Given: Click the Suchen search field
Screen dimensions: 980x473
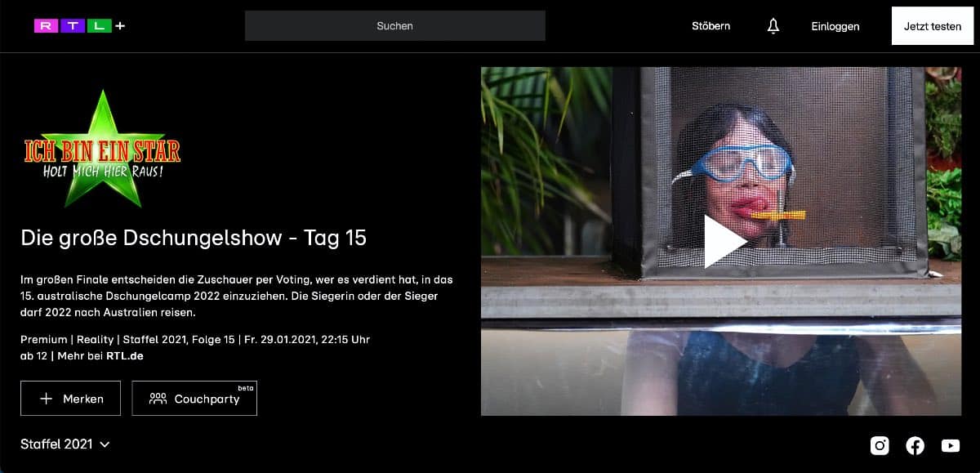Looking at the screenshot, I should point(395,26).
